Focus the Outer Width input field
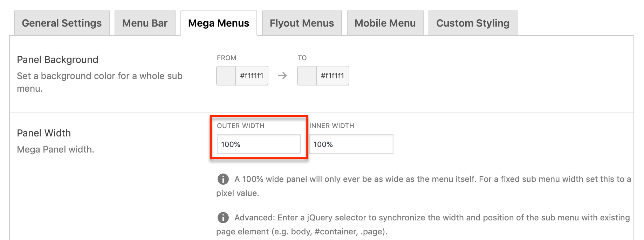 coord(259,144)
